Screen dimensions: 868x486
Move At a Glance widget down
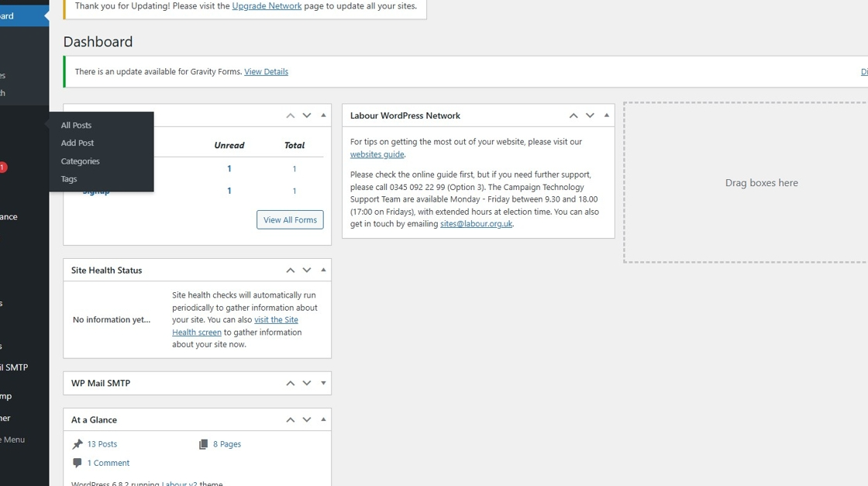(307, 420)
